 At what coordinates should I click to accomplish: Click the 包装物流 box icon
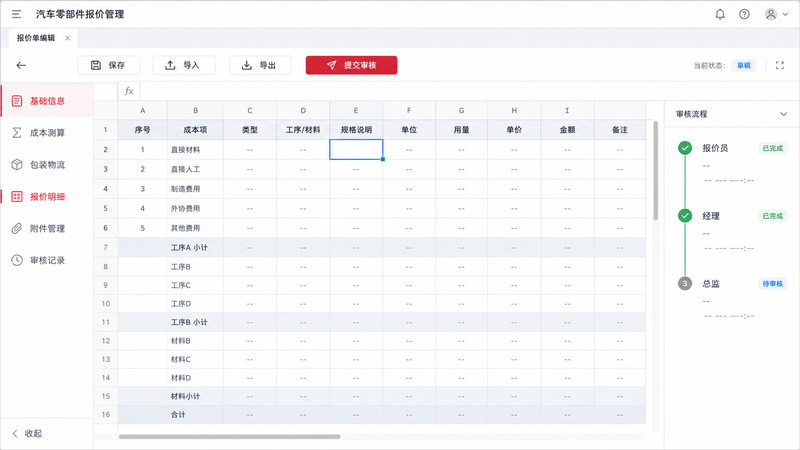(x=17, y=165)
